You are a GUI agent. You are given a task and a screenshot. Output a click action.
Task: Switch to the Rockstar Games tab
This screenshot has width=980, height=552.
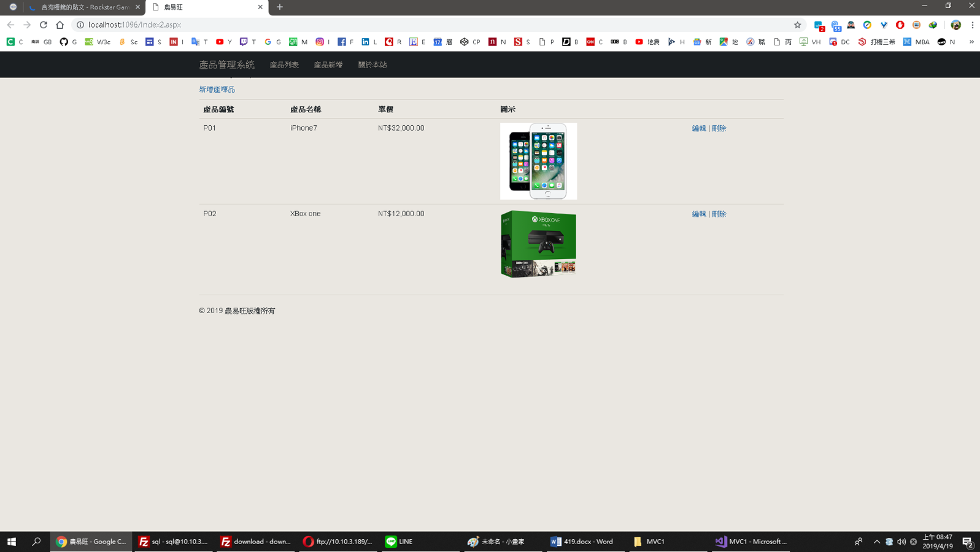(85, 7)
